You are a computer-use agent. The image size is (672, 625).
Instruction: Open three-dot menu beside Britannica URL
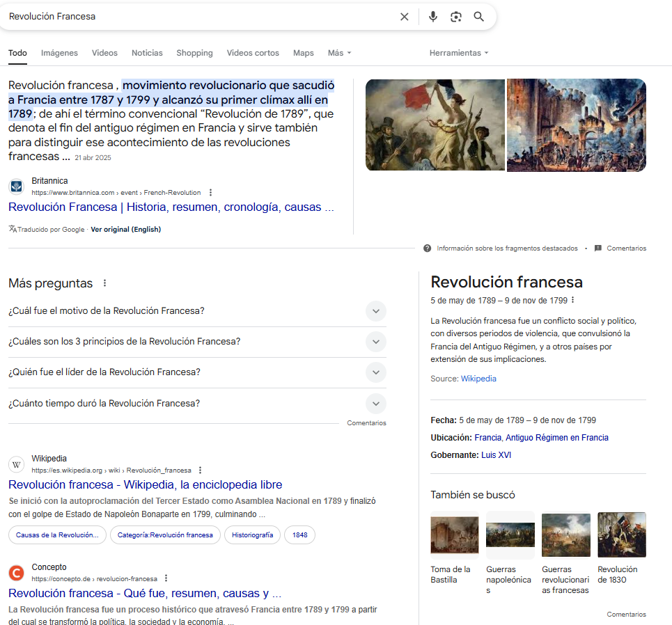click(211, 193)
